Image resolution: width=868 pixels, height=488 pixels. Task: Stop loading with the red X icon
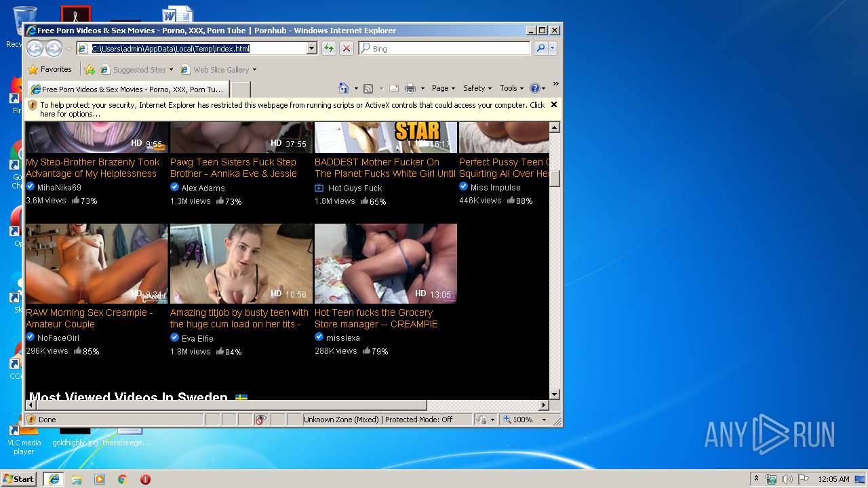pos(347,48)
